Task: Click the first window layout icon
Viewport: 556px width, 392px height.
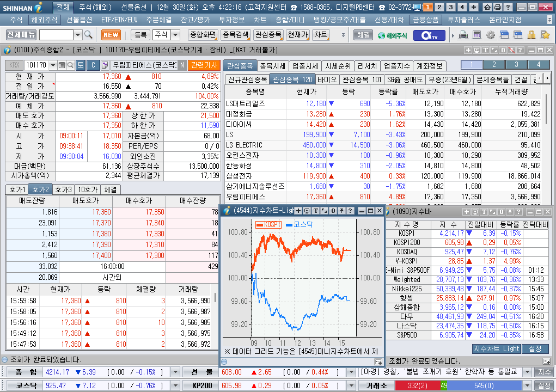Action: 504,35
